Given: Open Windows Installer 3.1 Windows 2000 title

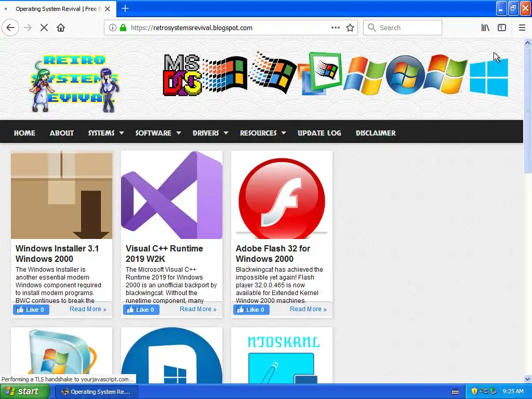Looking at the screenshot, I should point(57,254).
